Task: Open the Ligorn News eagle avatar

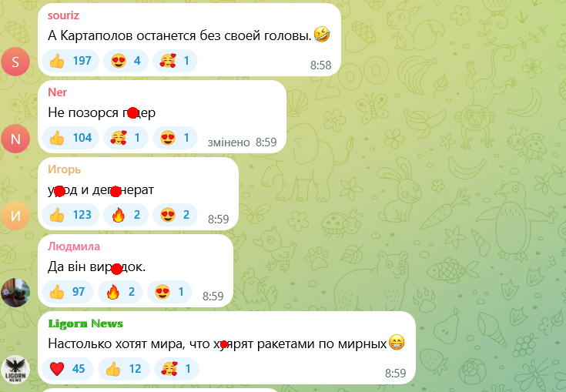Action: pos(15,369)
